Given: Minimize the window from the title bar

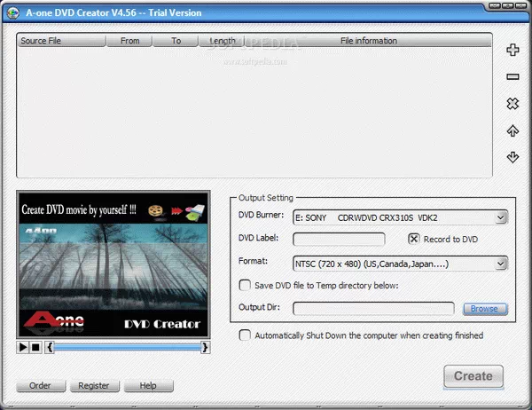Looking at the screenshot, I should coord(496,6).
